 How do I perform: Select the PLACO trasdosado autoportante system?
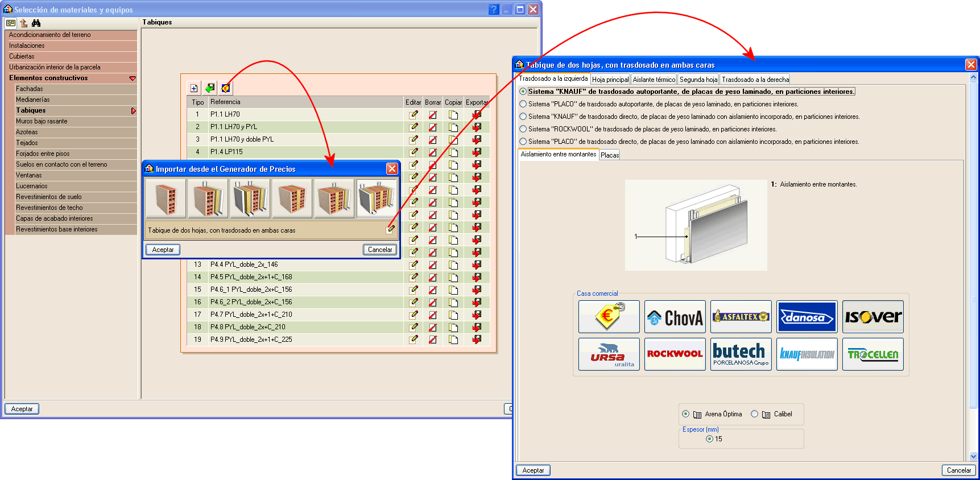tap(523, 104)
